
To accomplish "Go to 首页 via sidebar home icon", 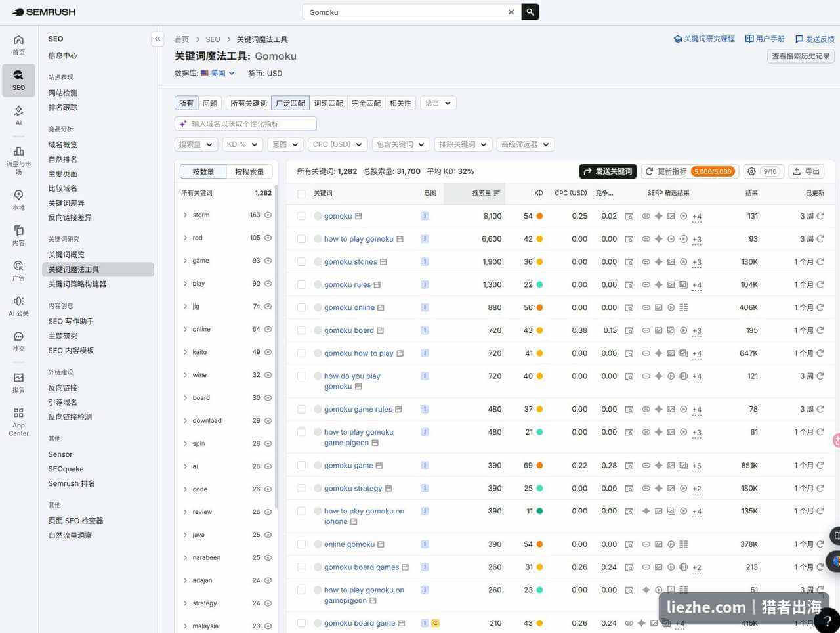I will point(18,45).
